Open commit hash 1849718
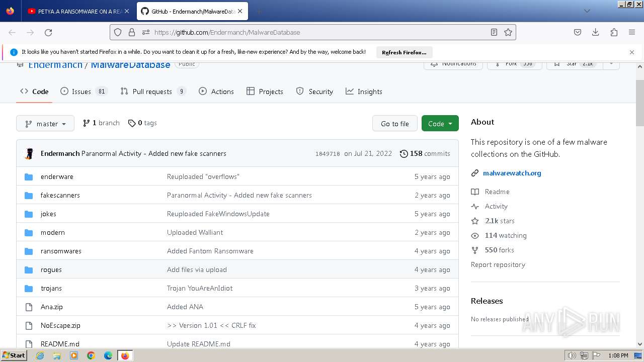The image size is (644, 362). (328, 154)
